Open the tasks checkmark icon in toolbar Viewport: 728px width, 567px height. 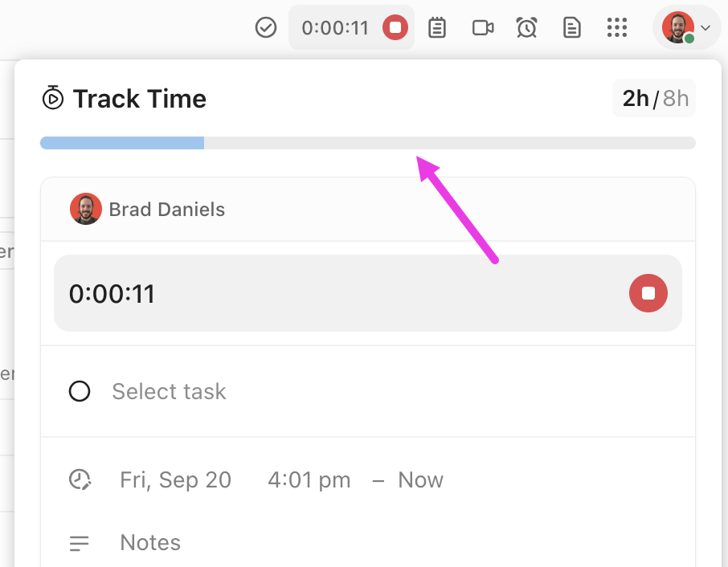pyautogui.click(x=266, y=27)
